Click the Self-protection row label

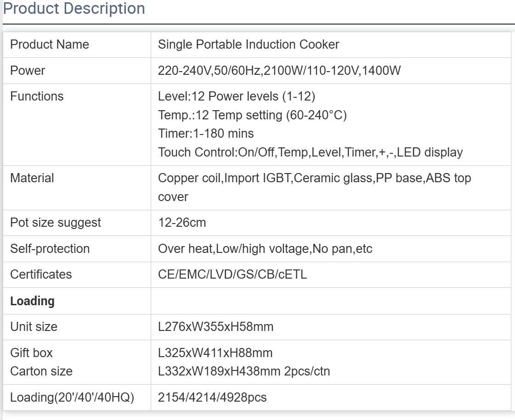coord(50,249)
